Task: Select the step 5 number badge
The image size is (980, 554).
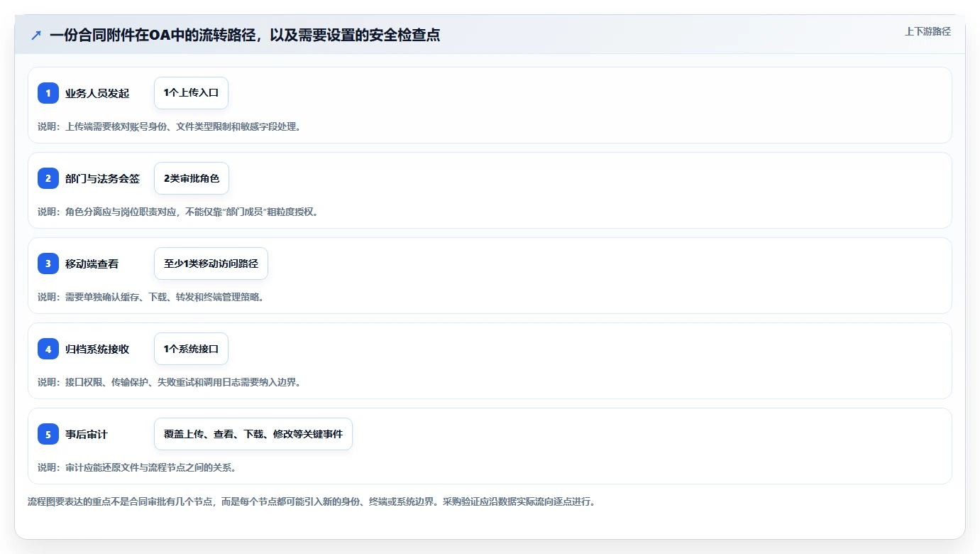Action: click(x=48, y=434)
